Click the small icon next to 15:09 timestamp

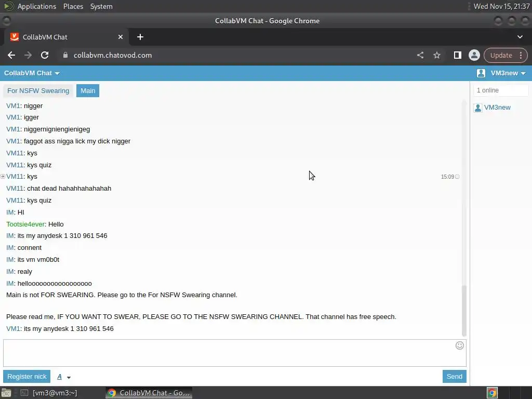click(x=457, y=177)
